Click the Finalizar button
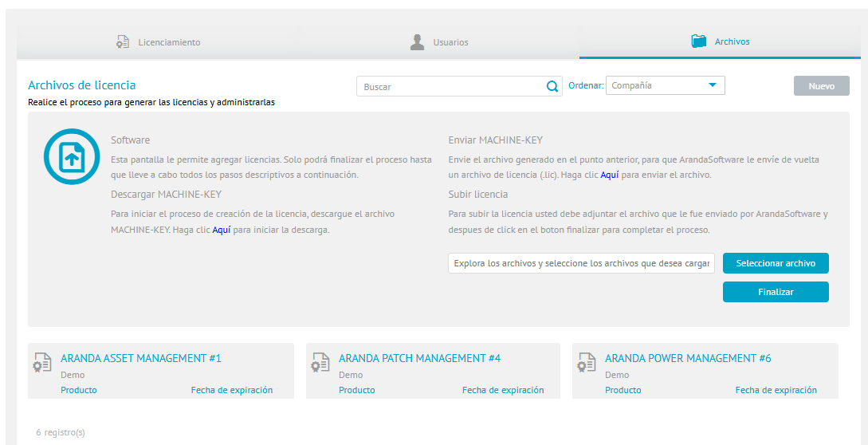868x445 pixels. 776,292
